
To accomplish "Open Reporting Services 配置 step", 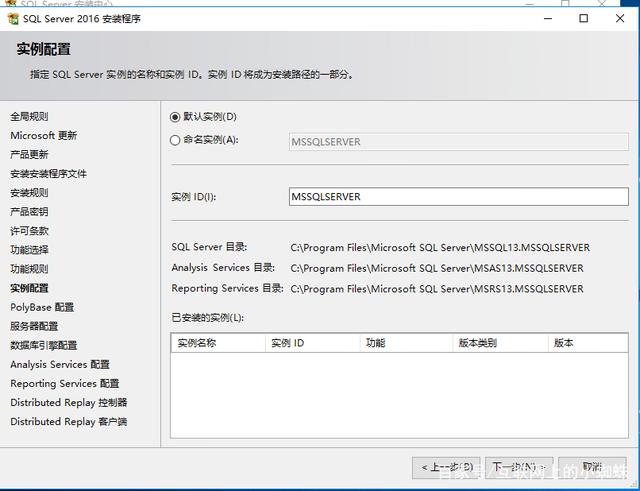I will [65, 384].
